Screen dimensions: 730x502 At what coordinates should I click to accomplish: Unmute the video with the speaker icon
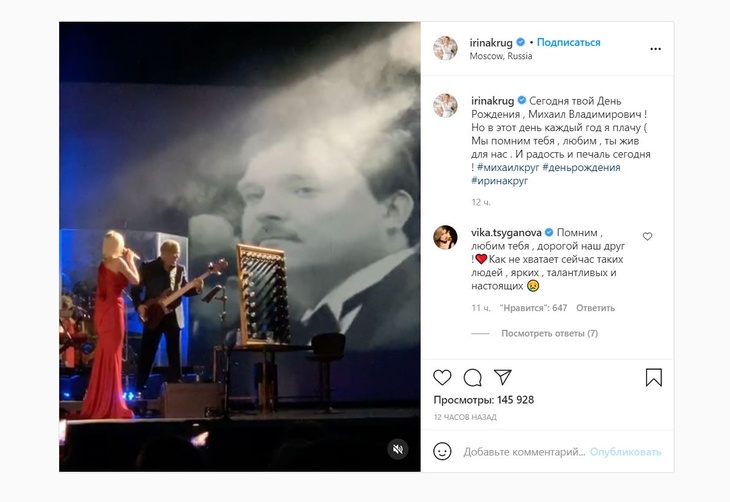pyautogui.click(x=398, y=449)
